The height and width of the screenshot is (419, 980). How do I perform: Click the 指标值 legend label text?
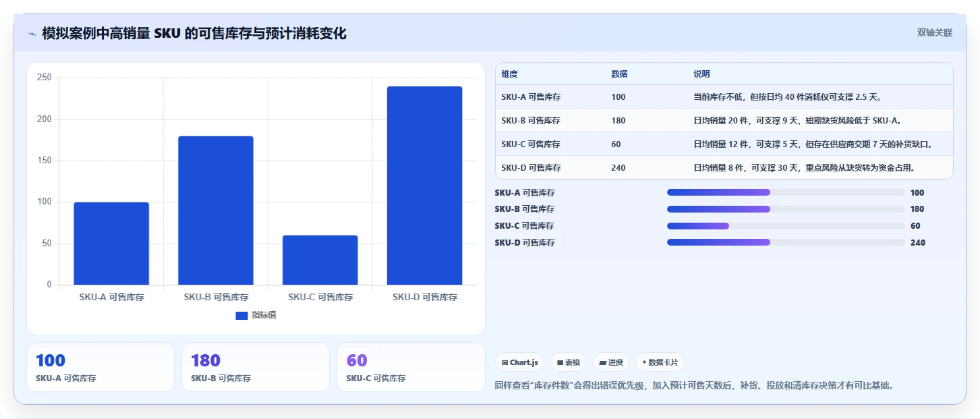[x=264, y=315]
